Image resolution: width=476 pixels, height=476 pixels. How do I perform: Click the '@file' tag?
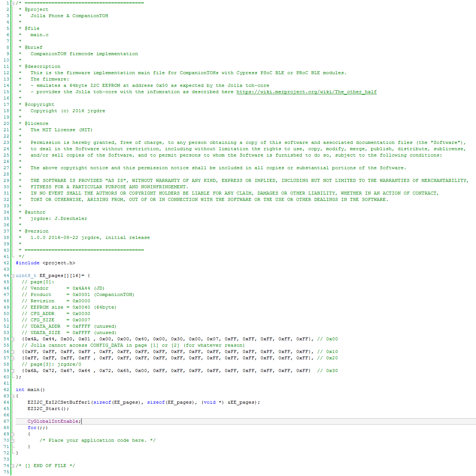point(32,28)
